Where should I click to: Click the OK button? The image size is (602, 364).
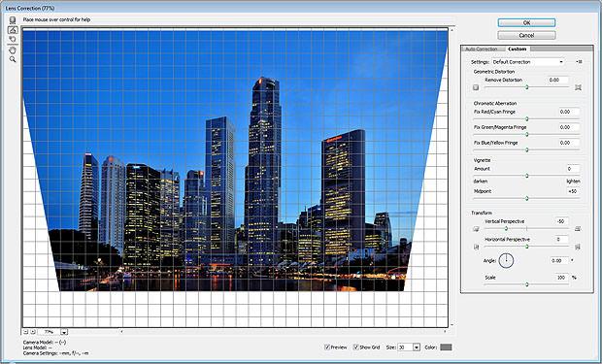526,22
